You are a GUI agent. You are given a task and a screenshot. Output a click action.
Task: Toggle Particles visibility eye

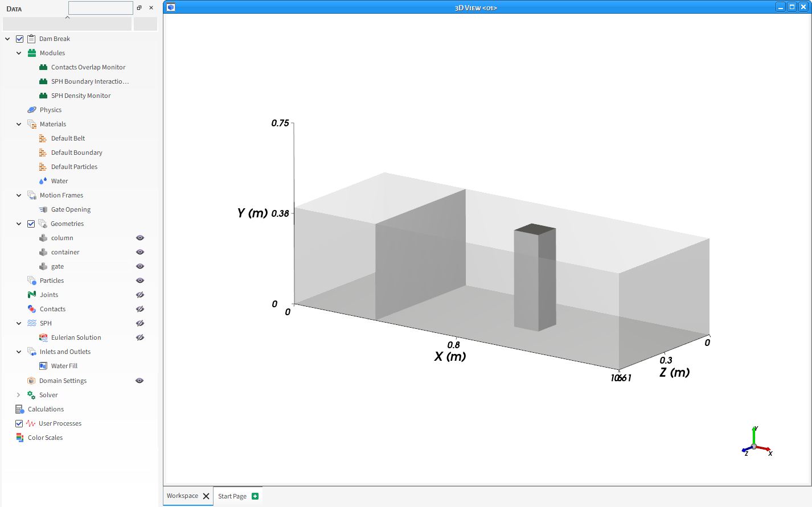140,281
